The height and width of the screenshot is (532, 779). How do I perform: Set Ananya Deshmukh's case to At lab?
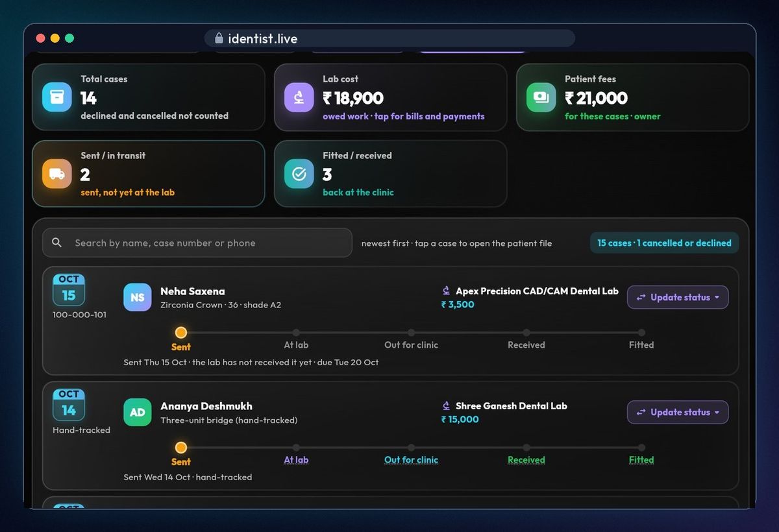pos(296,460)
